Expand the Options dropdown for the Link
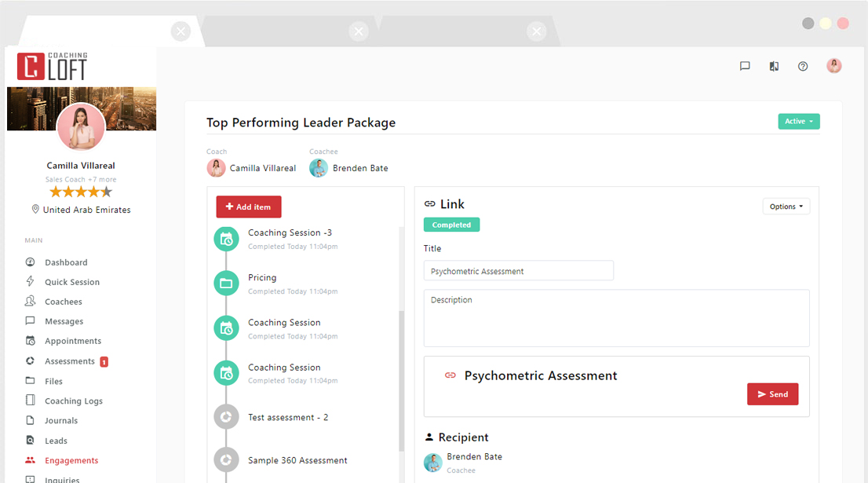This screenshot has width=868, height=483. click(x=786, y=206)
